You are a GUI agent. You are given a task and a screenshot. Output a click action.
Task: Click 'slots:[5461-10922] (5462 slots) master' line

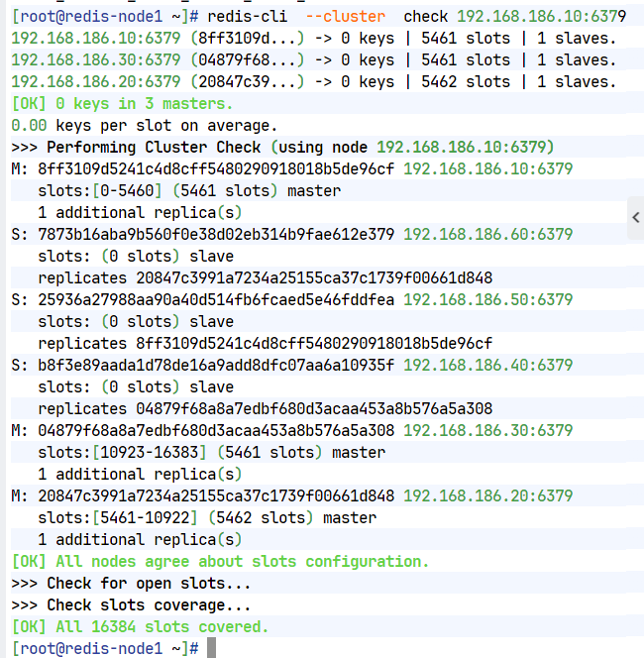(207, 518)
